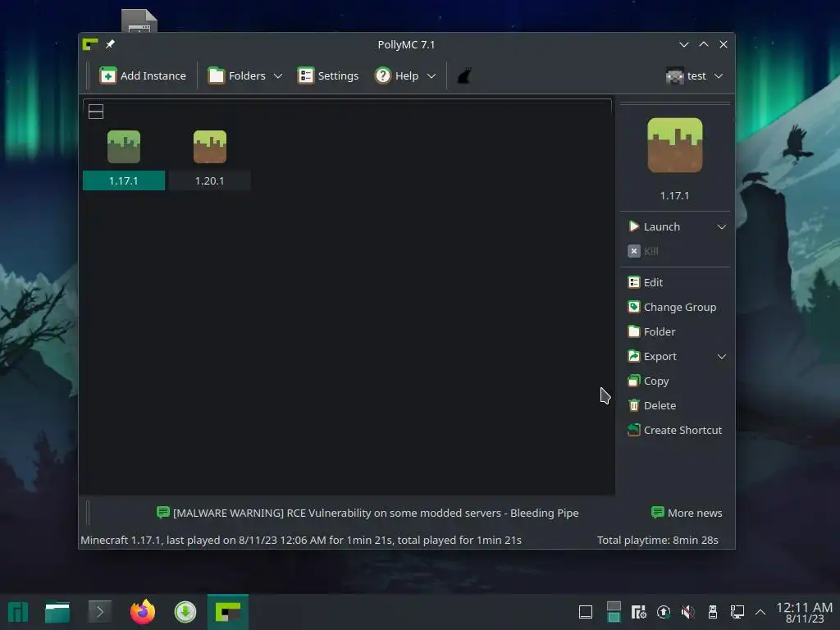The width and height of the screenshot is (840, 630).
Task: Click the black cat icon
Action: [x=464, y=76]
